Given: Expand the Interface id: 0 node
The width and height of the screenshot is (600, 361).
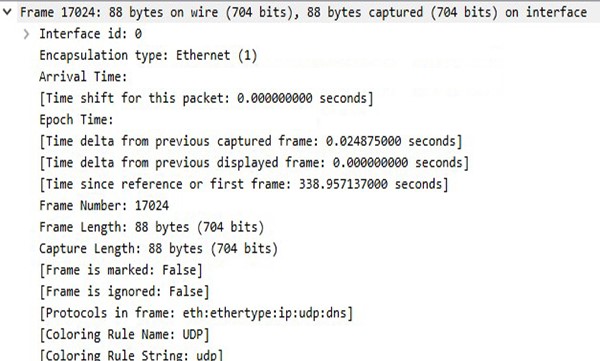Looking at the screenshot, I should [x=26, y=34].
